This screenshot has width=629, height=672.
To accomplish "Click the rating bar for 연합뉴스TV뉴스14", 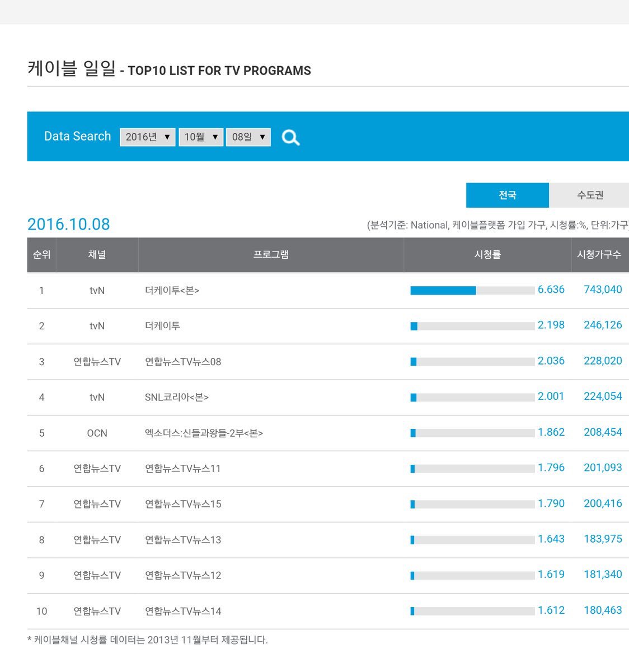I will [x=472, y=611].
